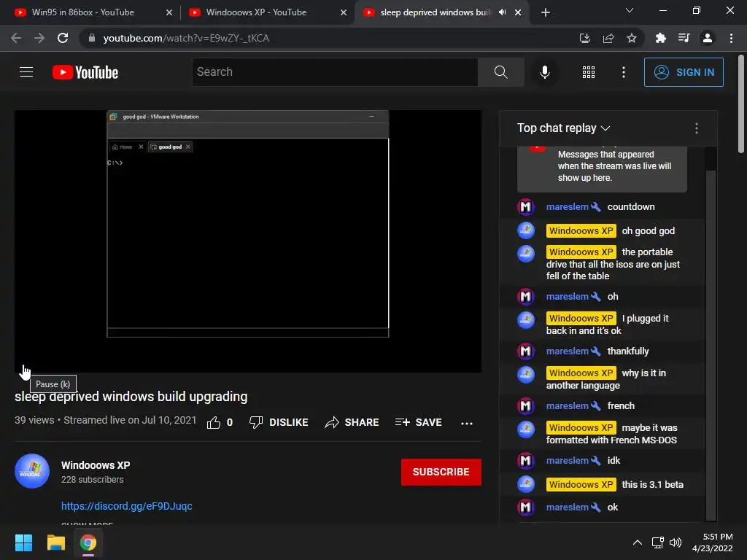
Task: Click the page vertical scrollbar
Action: 741,105
